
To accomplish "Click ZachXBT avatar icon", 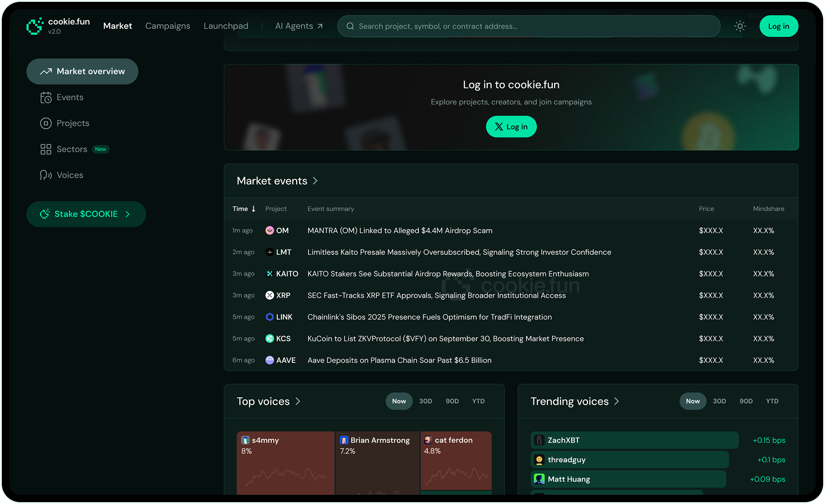I will coord(539,440).
